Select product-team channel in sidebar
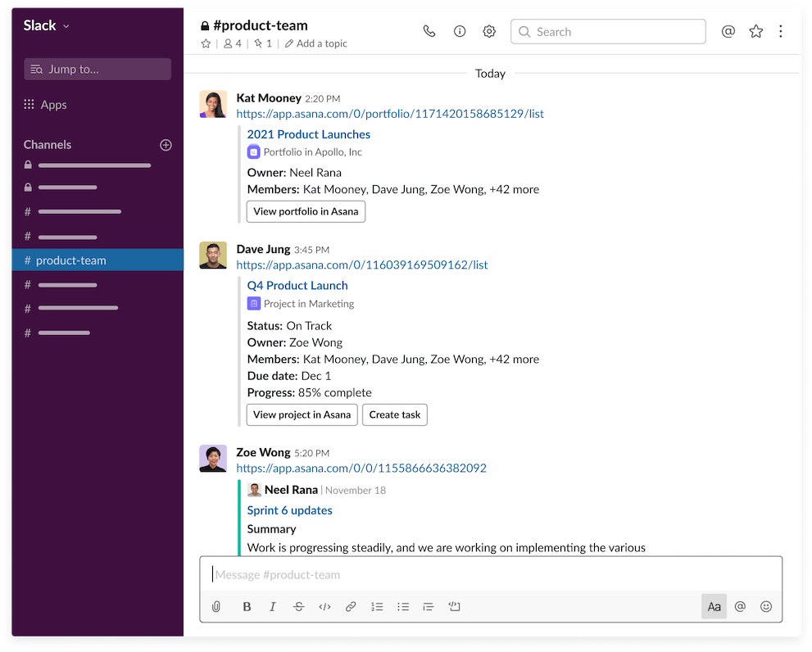The width and height of the screenshot is (812, 652). tap(70, 260)
